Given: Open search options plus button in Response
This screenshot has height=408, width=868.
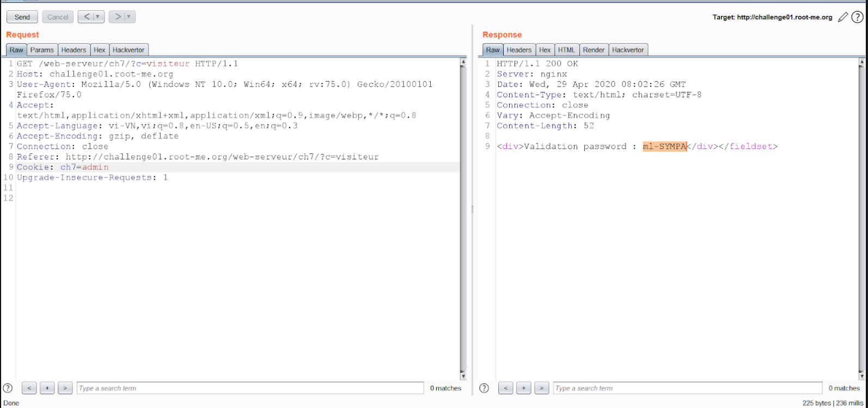Looking at the screenshot, I should (x=524, y=388).
